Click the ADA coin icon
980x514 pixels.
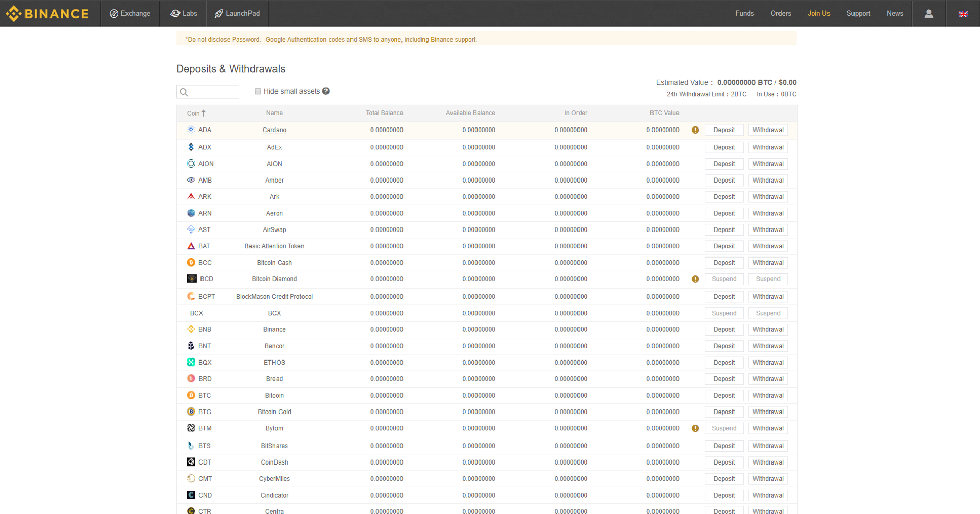[x=191, y=130]
